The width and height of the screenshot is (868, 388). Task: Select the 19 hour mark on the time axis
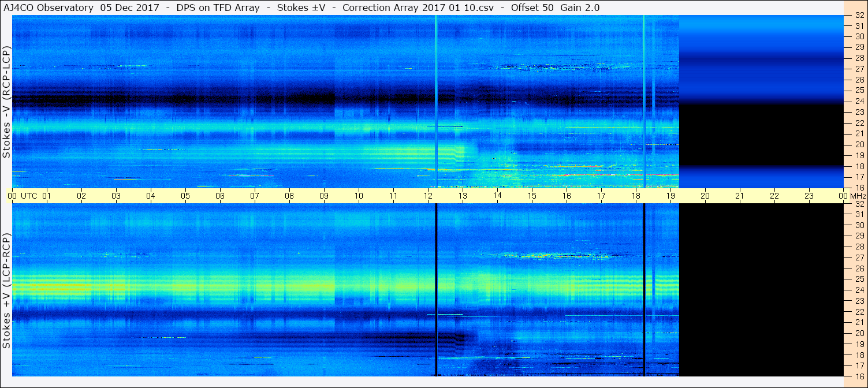click(x=670, y=196)
